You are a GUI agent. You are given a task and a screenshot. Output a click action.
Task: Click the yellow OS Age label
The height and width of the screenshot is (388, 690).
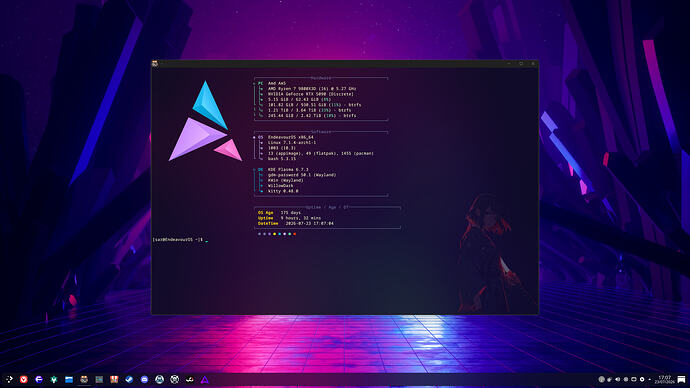click(265, 212)
